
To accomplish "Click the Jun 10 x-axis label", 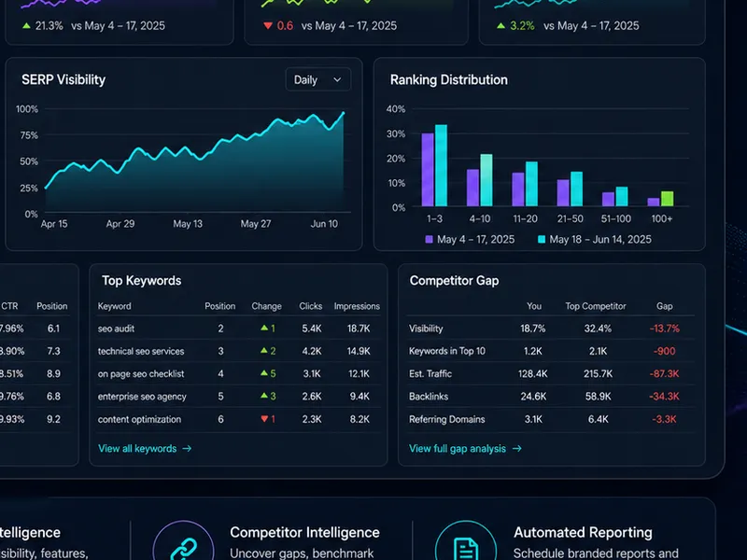I will pos(324,224).
